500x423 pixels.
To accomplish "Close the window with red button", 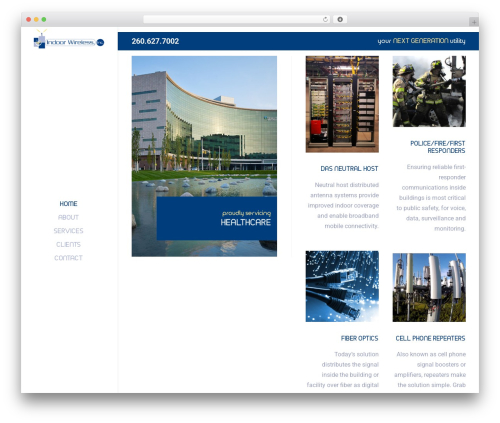I will click(x=29, y=20).
